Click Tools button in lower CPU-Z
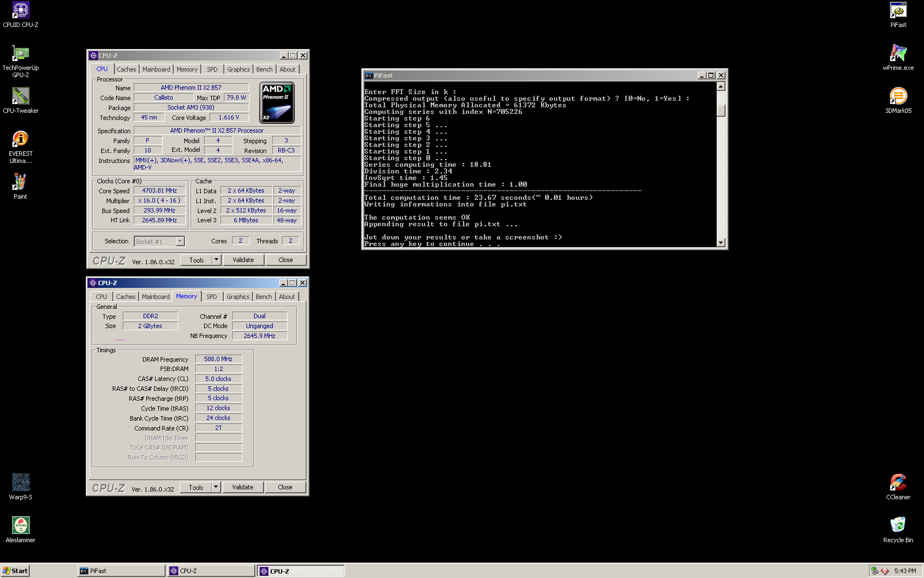924x578 pixels. tap(196, 487)
